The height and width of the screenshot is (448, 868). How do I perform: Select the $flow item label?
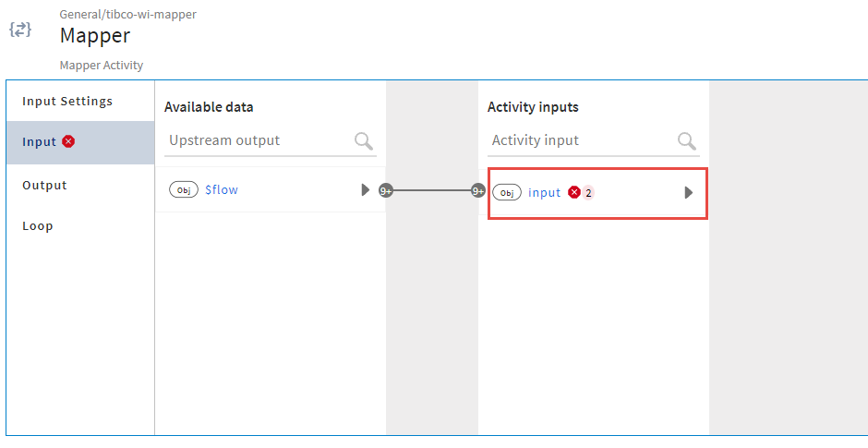(222, 189)
